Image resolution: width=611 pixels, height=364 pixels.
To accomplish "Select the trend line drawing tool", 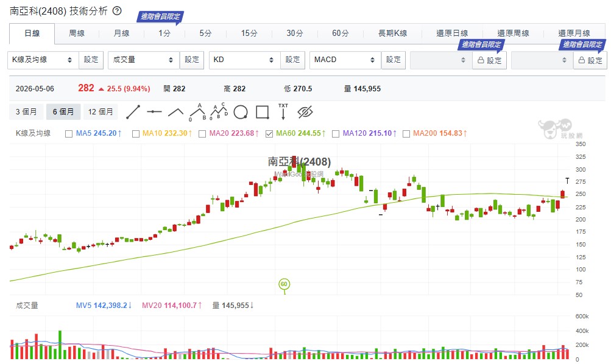I will [x=133, y=112].
